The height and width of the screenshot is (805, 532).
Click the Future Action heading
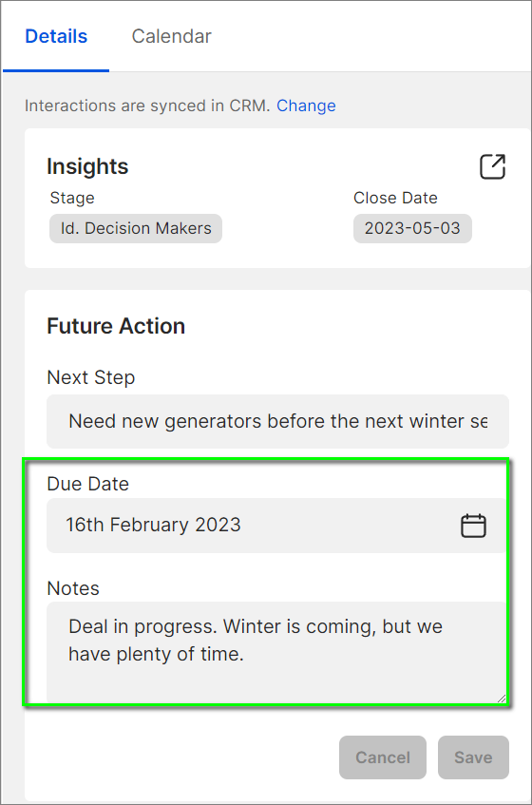coord(116,326)
